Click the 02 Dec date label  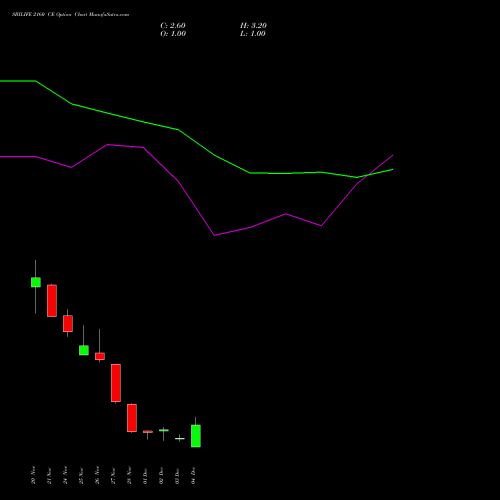point(161,475)
